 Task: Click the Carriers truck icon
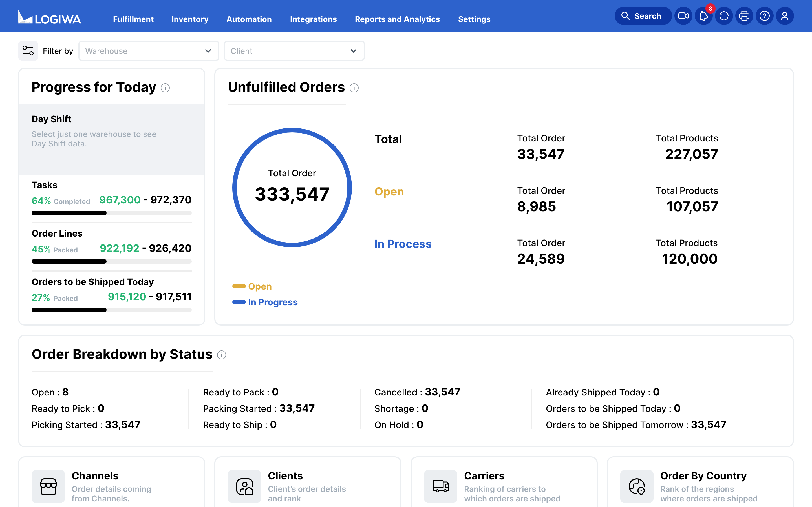[441, 486]
